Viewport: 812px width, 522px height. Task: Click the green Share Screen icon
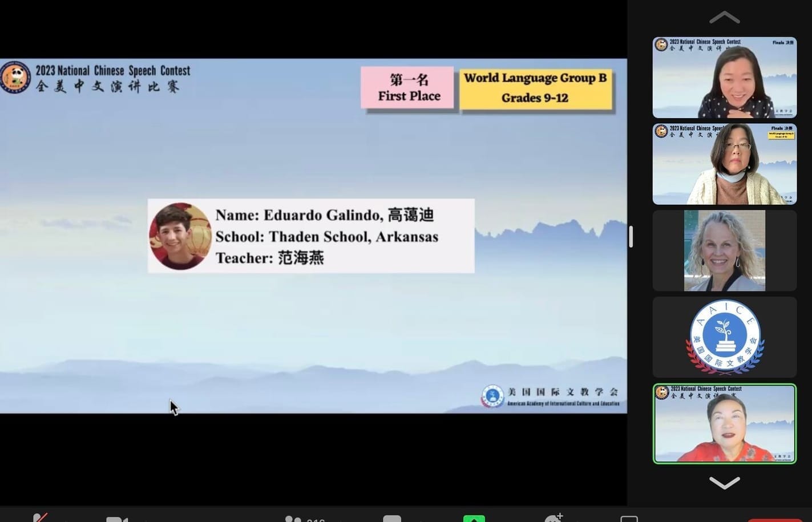474,519
